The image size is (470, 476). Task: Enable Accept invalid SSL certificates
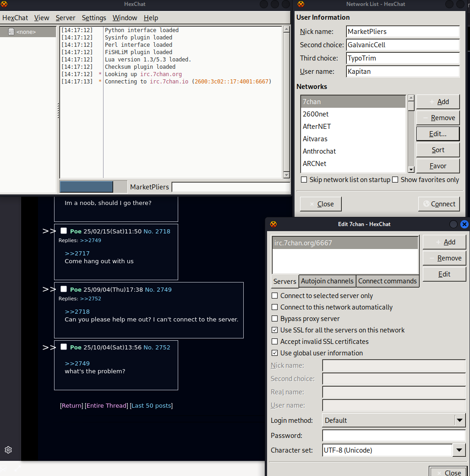pos(275,342)
